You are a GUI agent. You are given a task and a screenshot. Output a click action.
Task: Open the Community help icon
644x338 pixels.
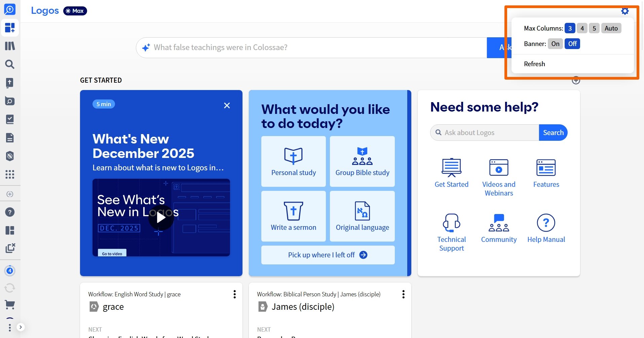[x=499, y=228]
